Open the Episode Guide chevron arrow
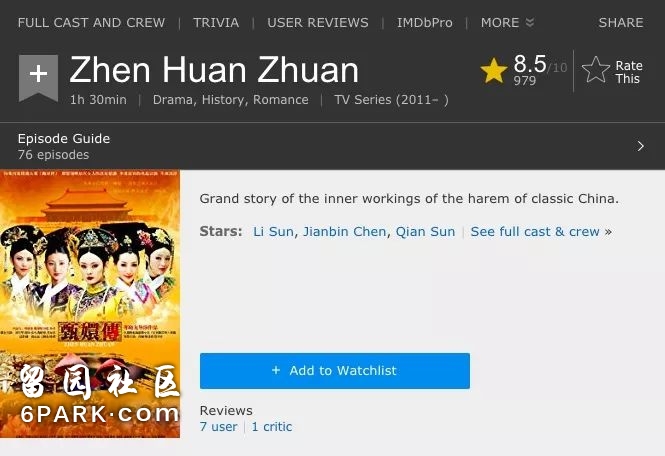The image size is (665, 456). pyautogui.click(x=640, y=146)
